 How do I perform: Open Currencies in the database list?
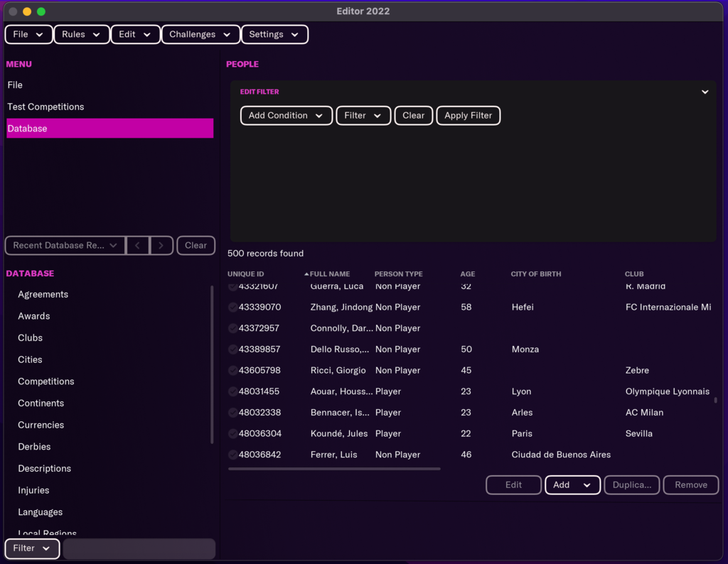(41, 425)
